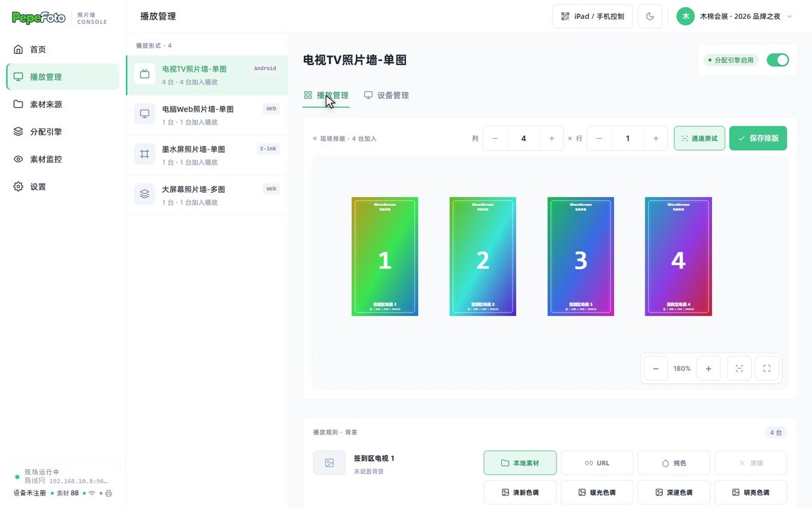Viewport: 812px width, 508px height.
Task: Run 通道测试 channel test
Action: [x=699, y=139]
